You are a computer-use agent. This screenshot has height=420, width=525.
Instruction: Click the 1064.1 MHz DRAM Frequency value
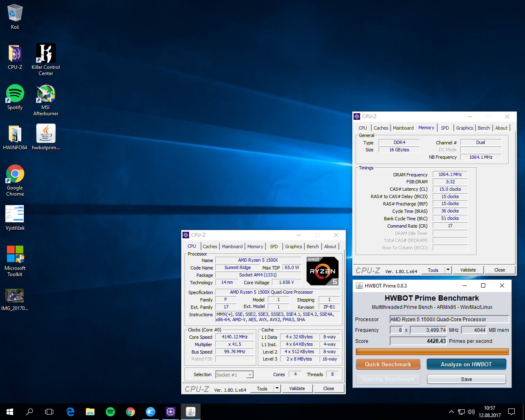450,174
